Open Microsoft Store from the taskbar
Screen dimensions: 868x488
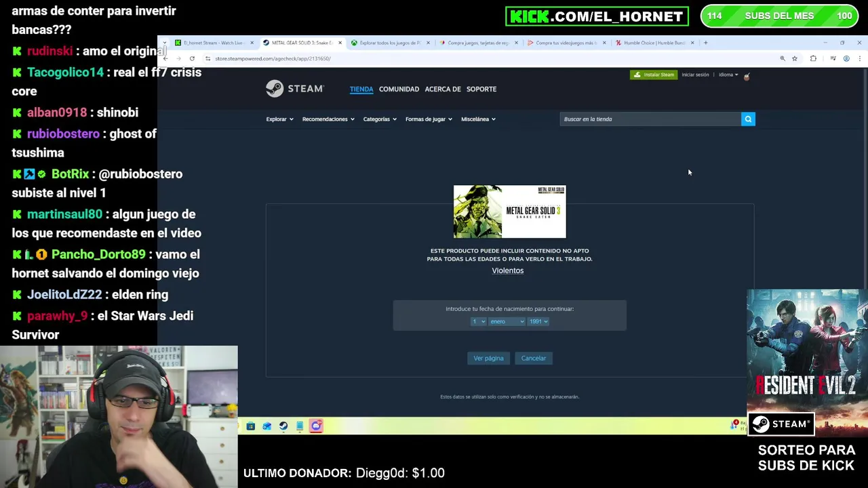(x=251, y=426)
